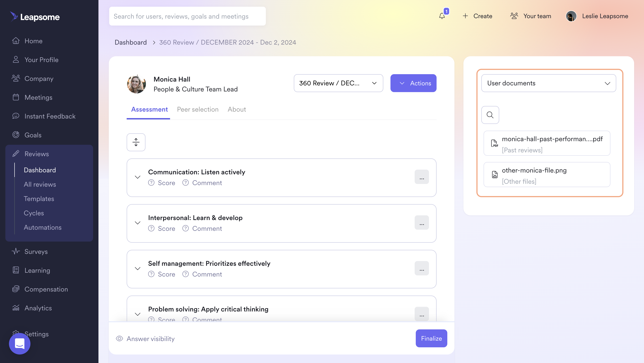Open notifications bell
Image resolution: width=644 pixels, height=363 pixels.
pos(442,16)
